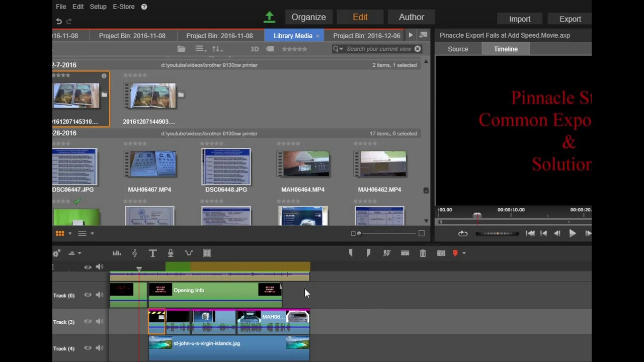Click the preview playhead scrubber handle
Image resolution: width=644 pixels, height=362 pixels.
point(477,216)
